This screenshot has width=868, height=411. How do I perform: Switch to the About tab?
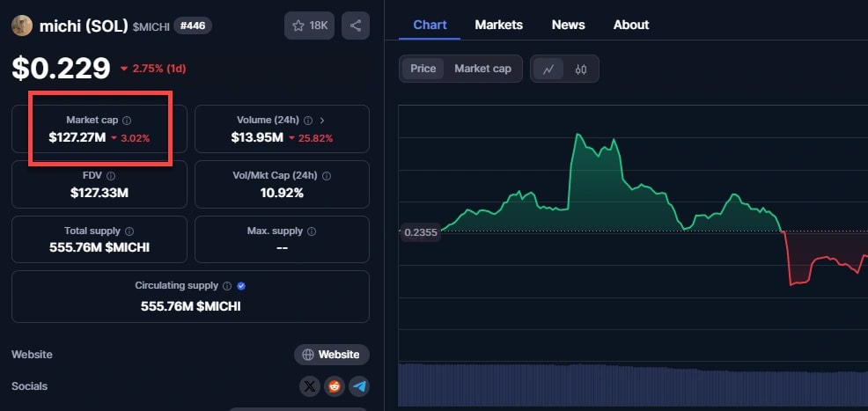[x=630, y=25]
